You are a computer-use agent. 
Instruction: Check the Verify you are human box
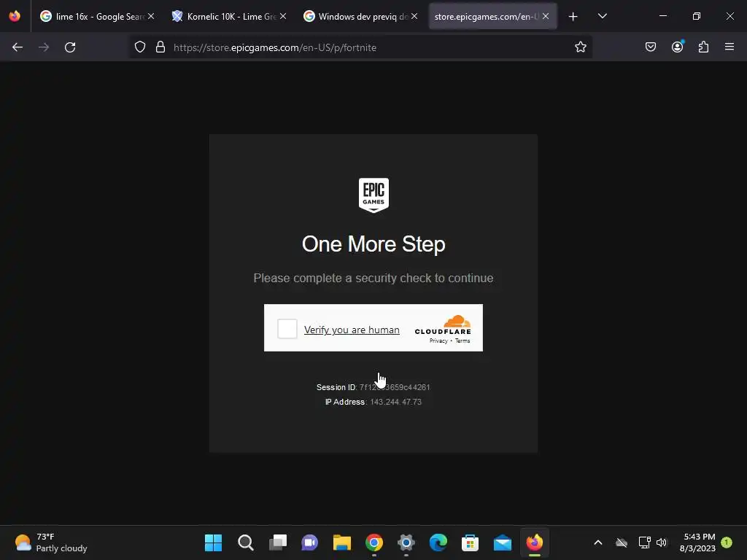pyautogui.click(x=287, y=329)
